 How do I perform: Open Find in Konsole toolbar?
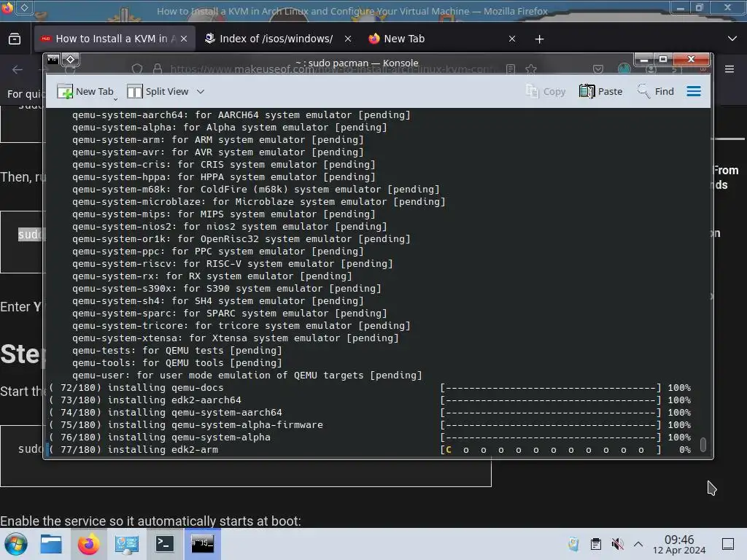pyautogui.click(x=656, y=91)
